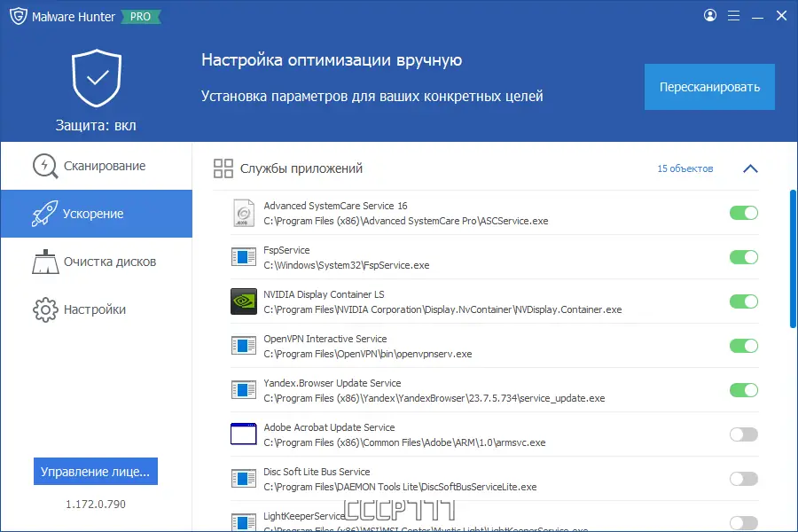
Task: Click the Advanced SystemCare Service file icon
Action: click(244, 213)
